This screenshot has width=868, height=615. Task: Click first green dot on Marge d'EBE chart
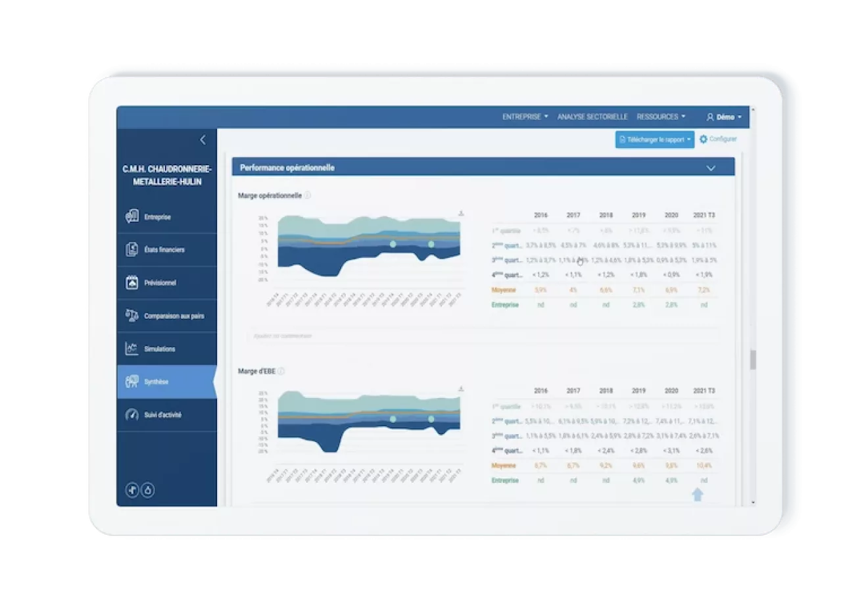click(x=393, y=419)
